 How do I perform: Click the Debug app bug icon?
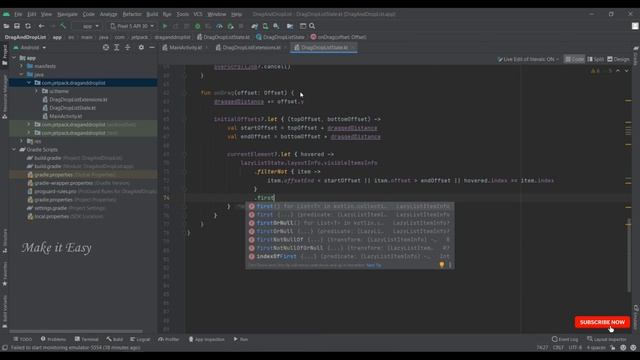click(198, 26)
